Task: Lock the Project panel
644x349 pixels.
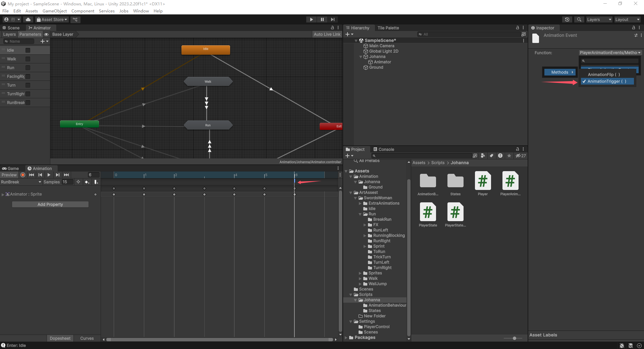Action: 518,149
